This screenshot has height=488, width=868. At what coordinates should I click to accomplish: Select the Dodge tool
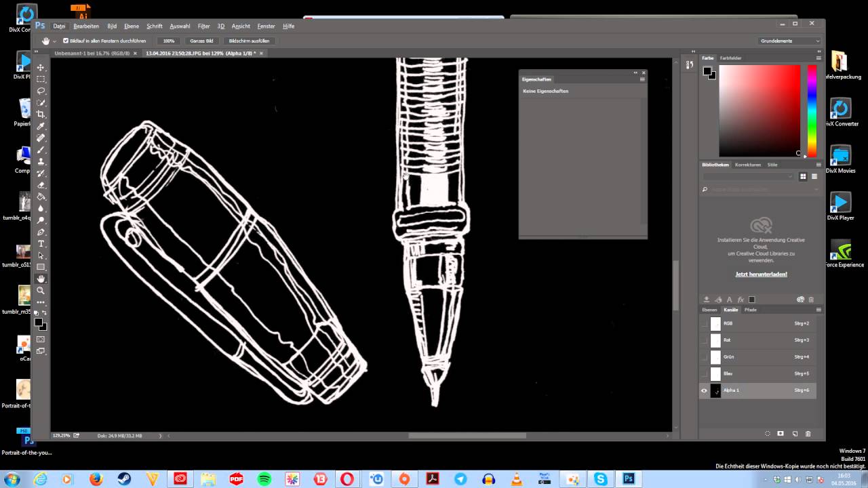click(41, 220)
